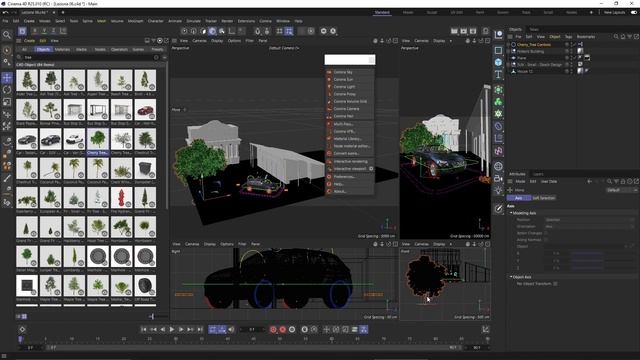Click the green Cloner MoGraph icon
The height and width of the screenshot is (360, 640).
click(498, 102)
